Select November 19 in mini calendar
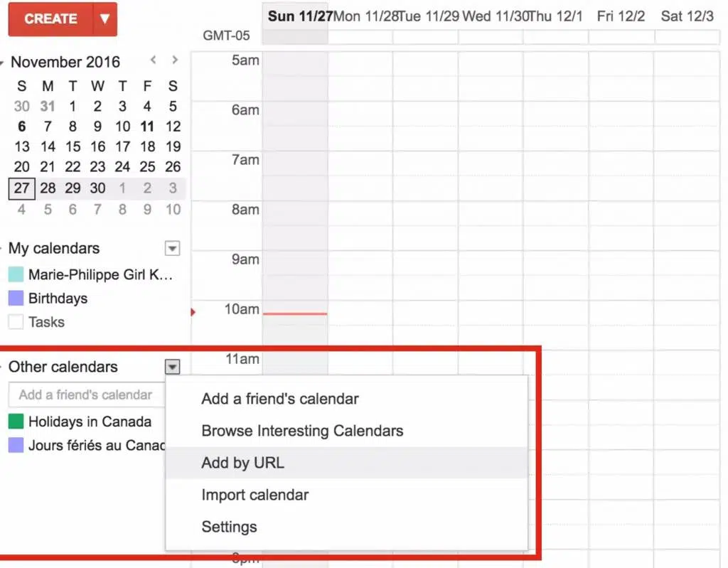This screenshot has height=568, width=728. pyautogui.click(x=173, y=146)
